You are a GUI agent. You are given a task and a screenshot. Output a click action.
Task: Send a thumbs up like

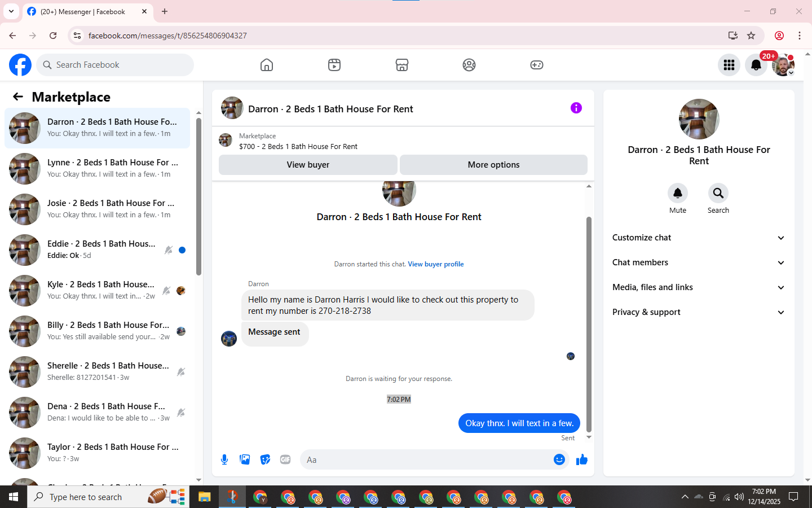[x=582, y=459]
